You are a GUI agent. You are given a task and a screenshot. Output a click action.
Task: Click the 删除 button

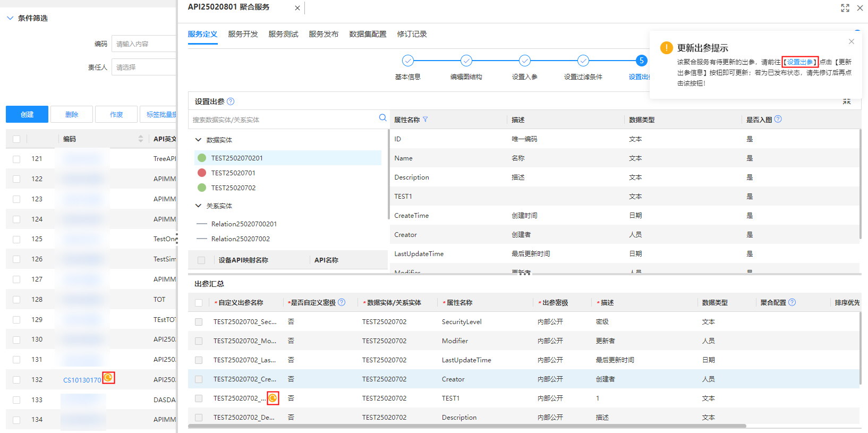point(72,114)
